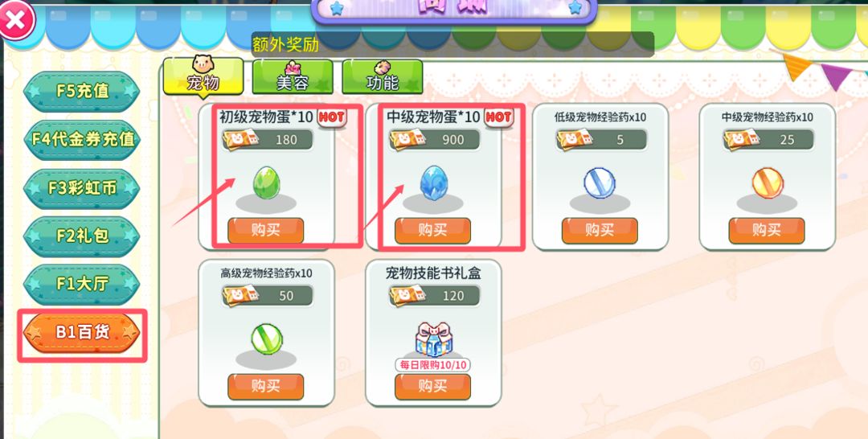Open F2礼包 in the sidebar
The width and height of the screenshot is (868, 439).
82,236
